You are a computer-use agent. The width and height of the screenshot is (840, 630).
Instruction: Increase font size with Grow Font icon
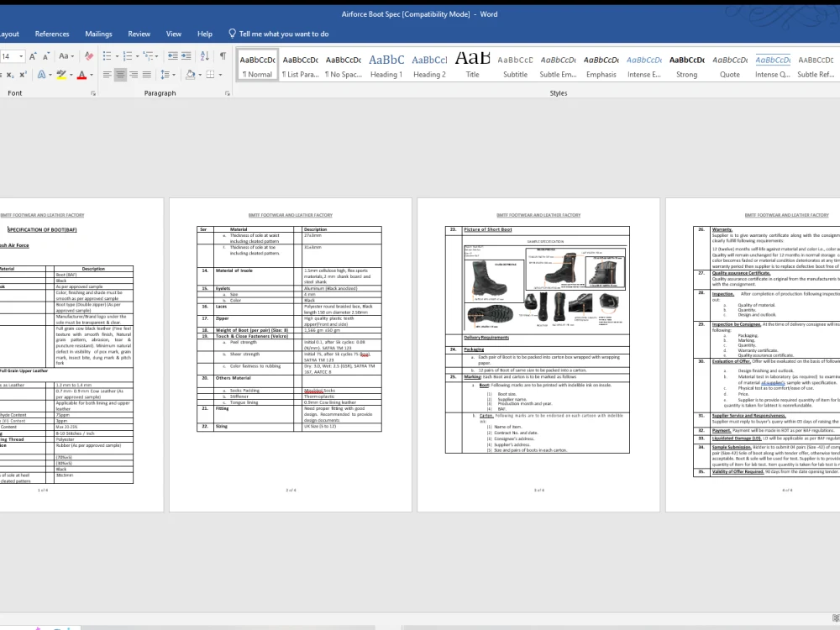pos(33,56)
